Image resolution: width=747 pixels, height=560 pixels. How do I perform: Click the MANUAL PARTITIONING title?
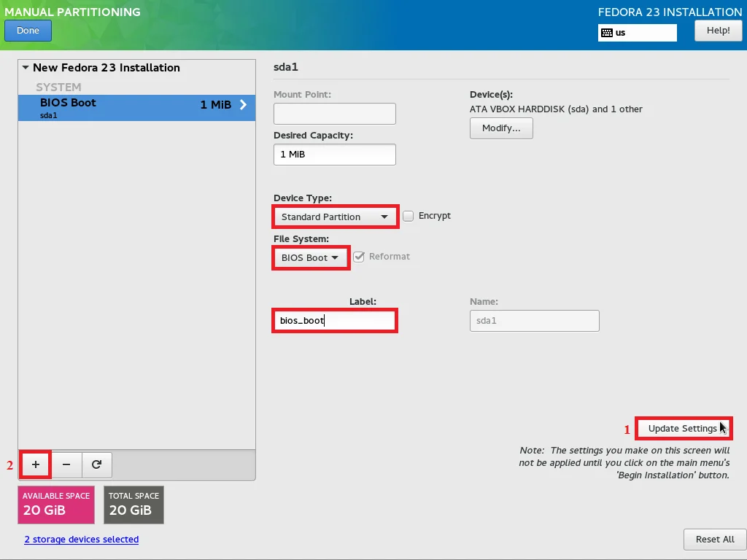tap(72, 12)
